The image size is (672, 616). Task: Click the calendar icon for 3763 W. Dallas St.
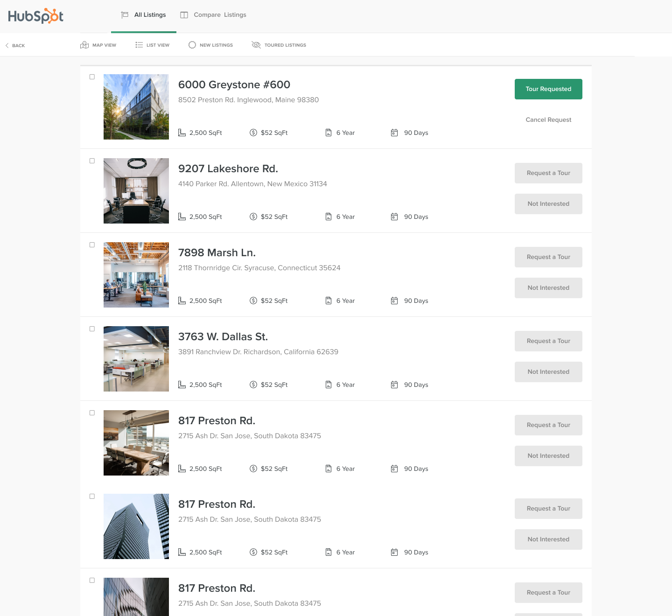pyautogui.click(x=394, y=385)
